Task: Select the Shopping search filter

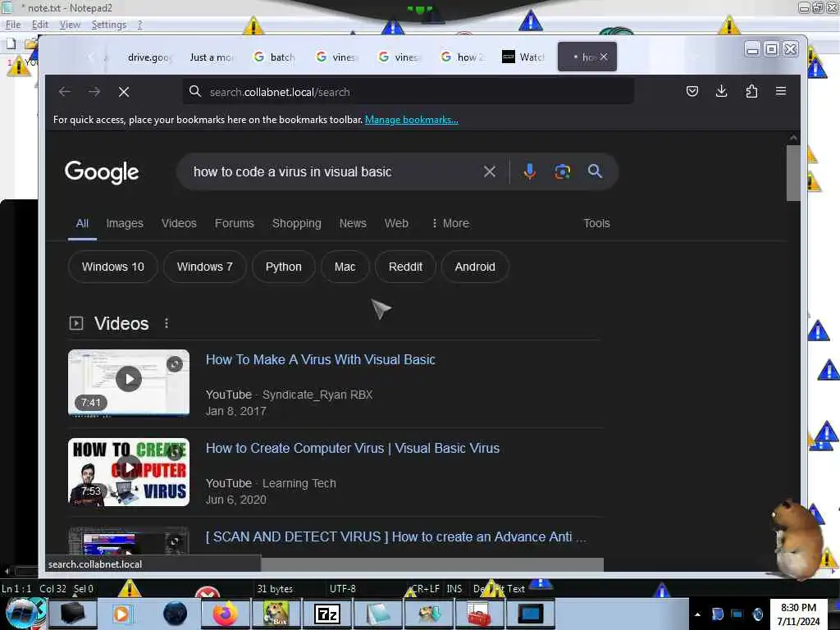Action: point(296,223)
